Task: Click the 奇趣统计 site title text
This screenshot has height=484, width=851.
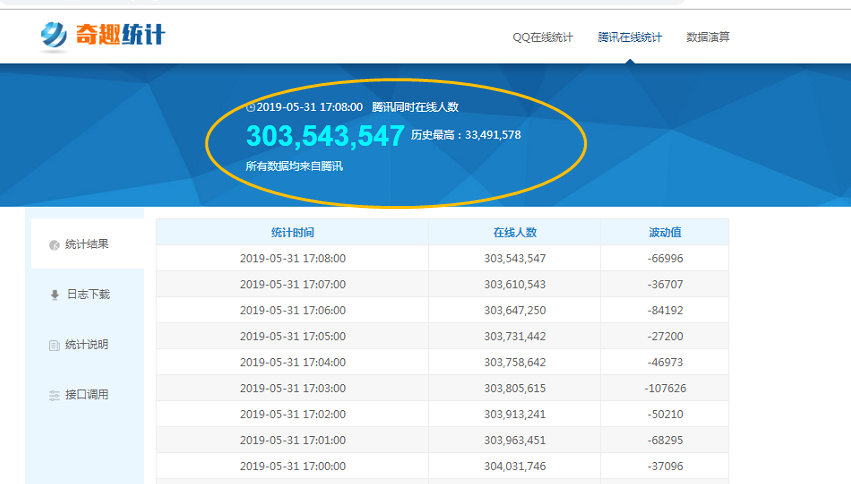Action: point(120,35)
